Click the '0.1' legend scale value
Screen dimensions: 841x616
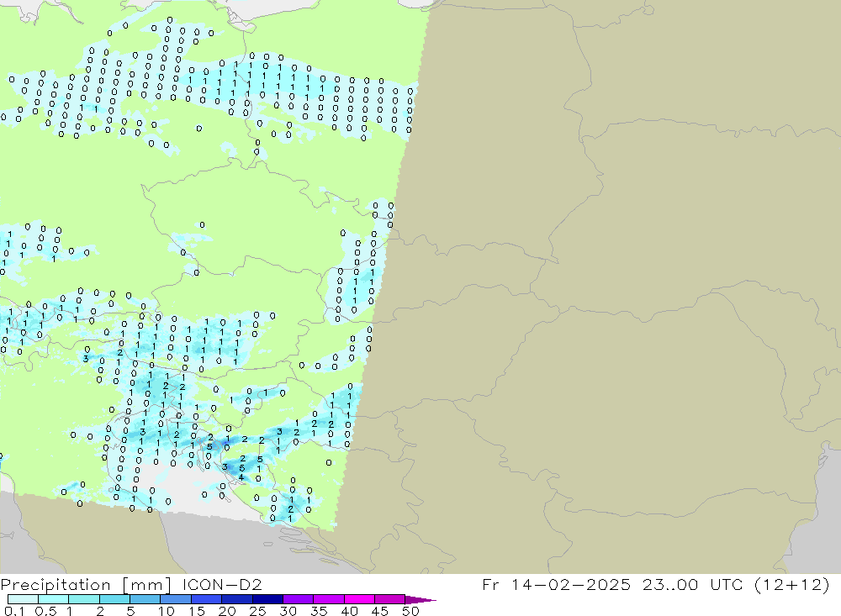click(x=14, y=611)
